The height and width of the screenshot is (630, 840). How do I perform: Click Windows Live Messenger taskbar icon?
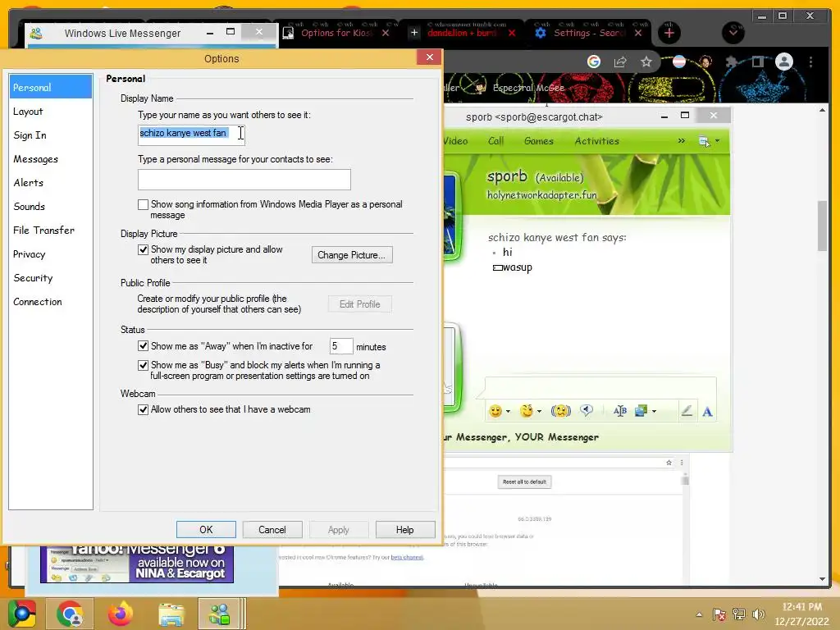click(x=220, y=614)
